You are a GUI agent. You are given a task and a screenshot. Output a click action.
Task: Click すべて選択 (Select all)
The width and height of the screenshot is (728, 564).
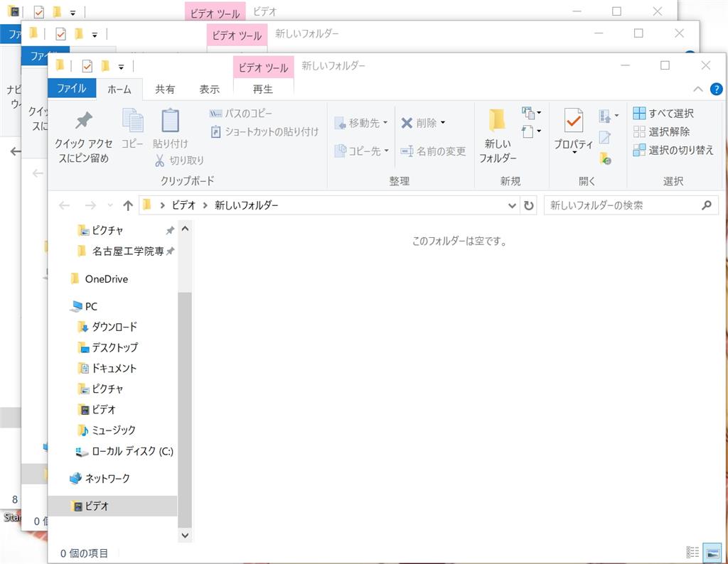coord(663,113)
